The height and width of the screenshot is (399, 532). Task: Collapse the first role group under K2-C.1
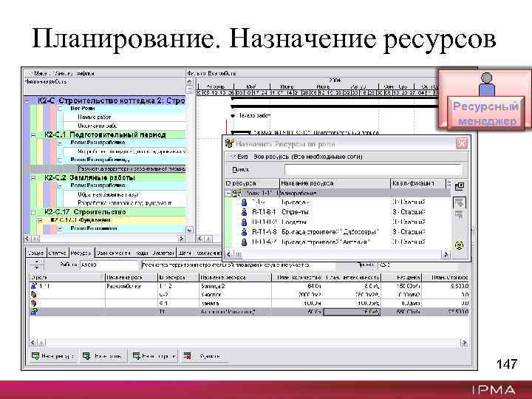pos(60,143)
